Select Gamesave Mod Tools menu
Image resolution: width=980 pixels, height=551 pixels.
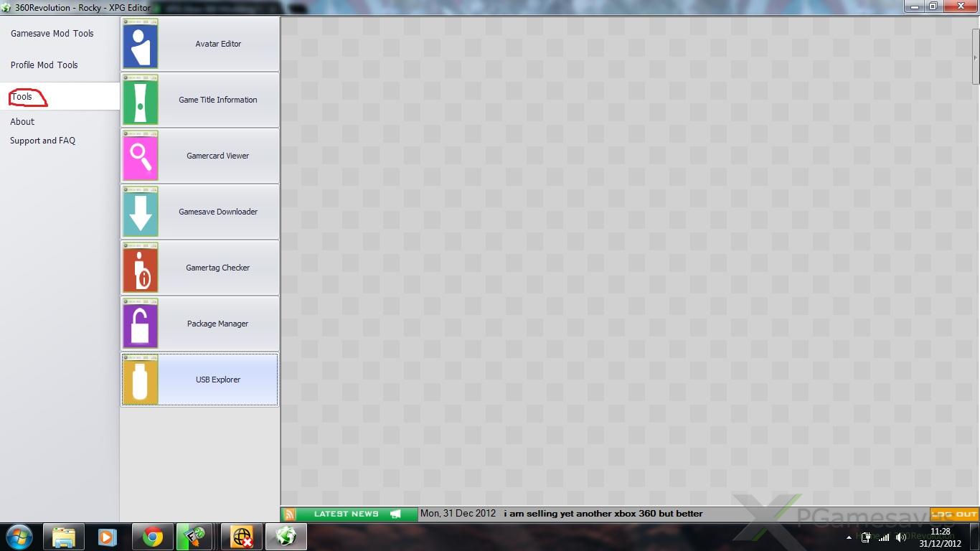click(52, 34)
